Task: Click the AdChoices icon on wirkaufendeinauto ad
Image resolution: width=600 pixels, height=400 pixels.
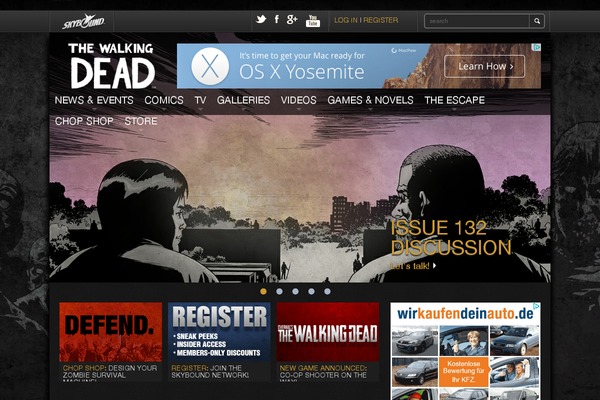Action: coord(536,306)
